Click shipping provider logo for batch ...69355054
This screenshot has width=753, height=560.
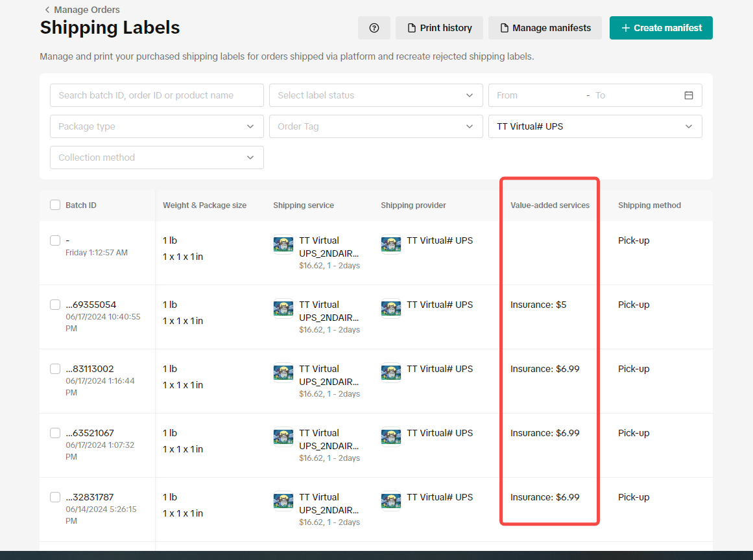point(391,309)
